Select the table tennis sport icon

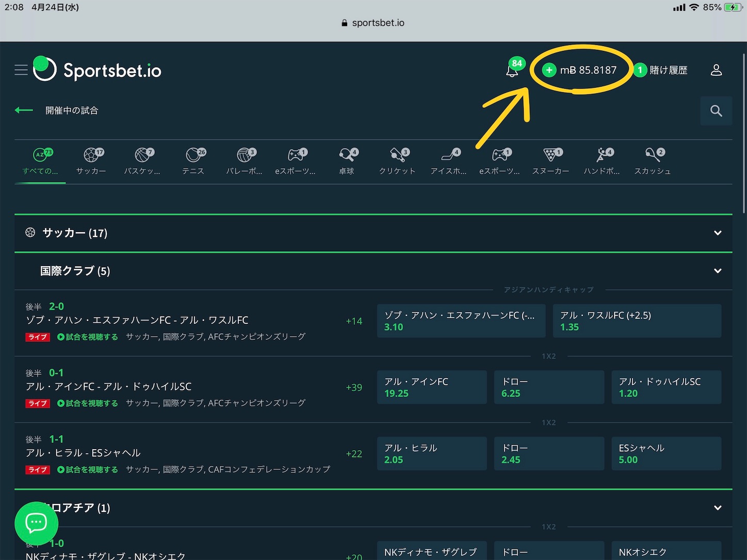347,154
